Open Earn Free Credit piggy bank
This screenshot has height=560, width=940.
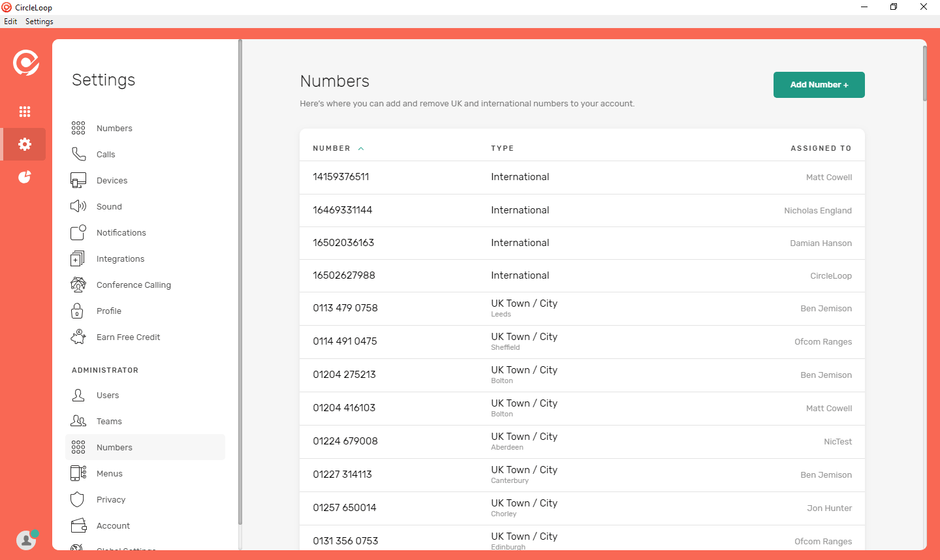tap(78, 337)
